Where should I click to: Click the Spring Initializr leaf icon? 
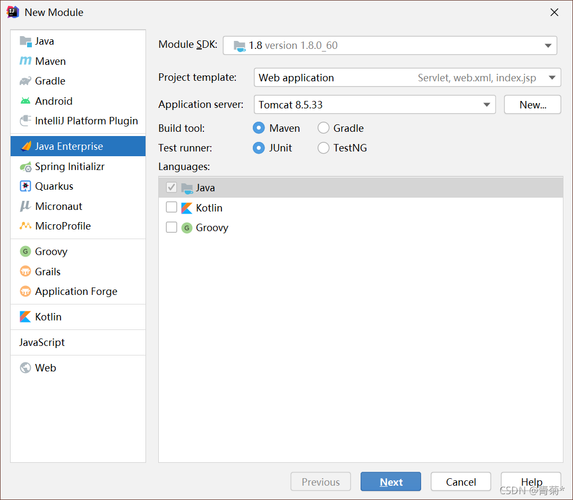click(x=26, y=167)
